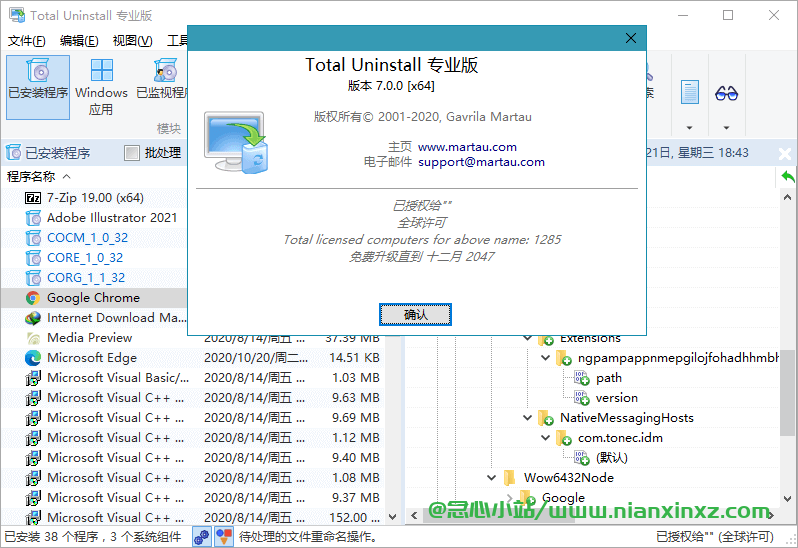This screenshot has height=548, width=798.
Task: Collapse the ngpampappnmepgilojfohadhhmbh node
Action: [x=546, y=358]
